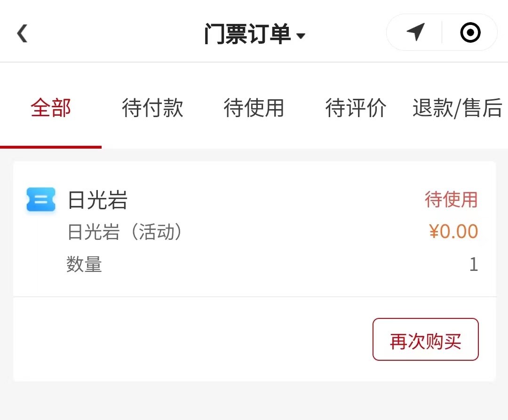508x420 pixels.
Task: Open the 退款/售后 tab
Action: (457, 108)
